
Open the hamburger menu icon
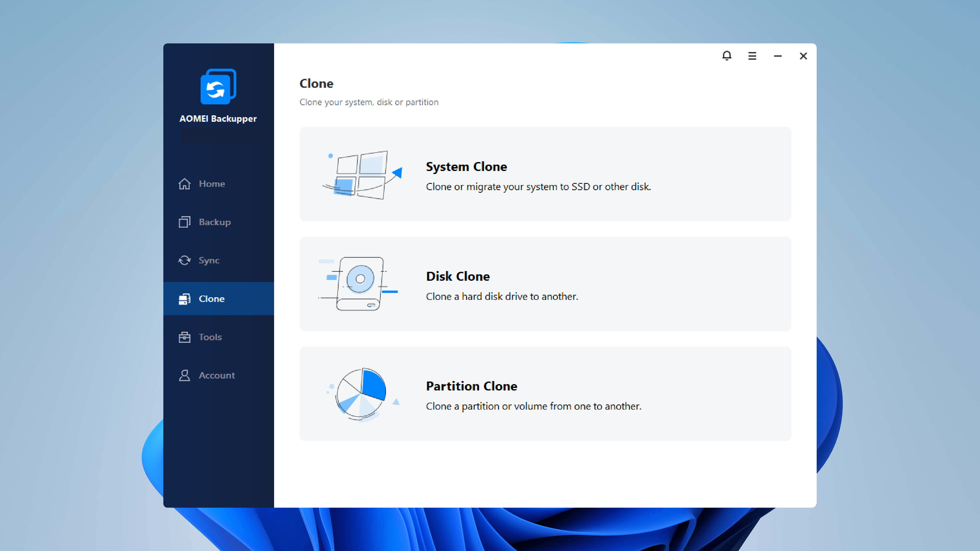752,56
